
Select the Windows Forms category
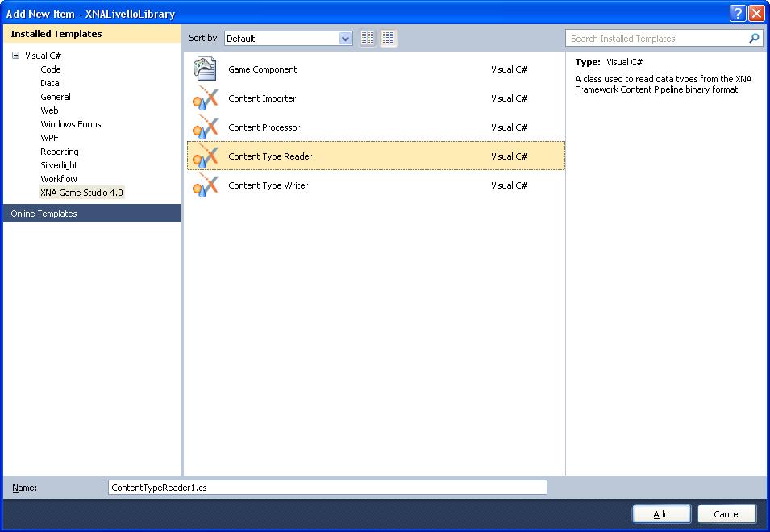pyautogui.click(x=71, y=124)
